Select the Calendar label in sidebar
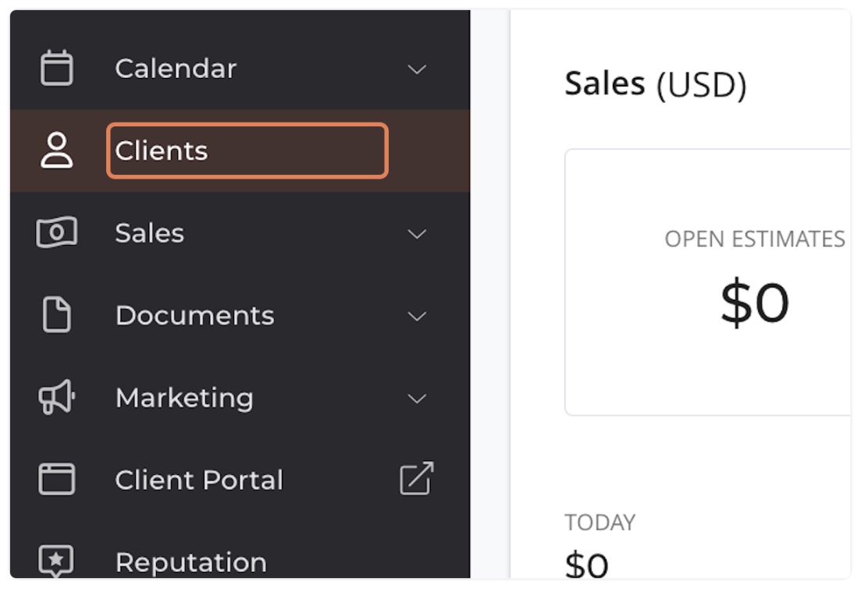The height and width of the screenshot is (596, 868). (176, 69)
